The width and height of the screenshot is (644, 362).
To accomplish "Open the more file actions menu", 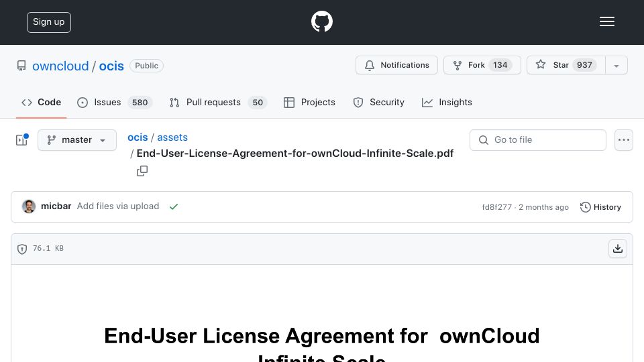I will [x=623, y=140].
